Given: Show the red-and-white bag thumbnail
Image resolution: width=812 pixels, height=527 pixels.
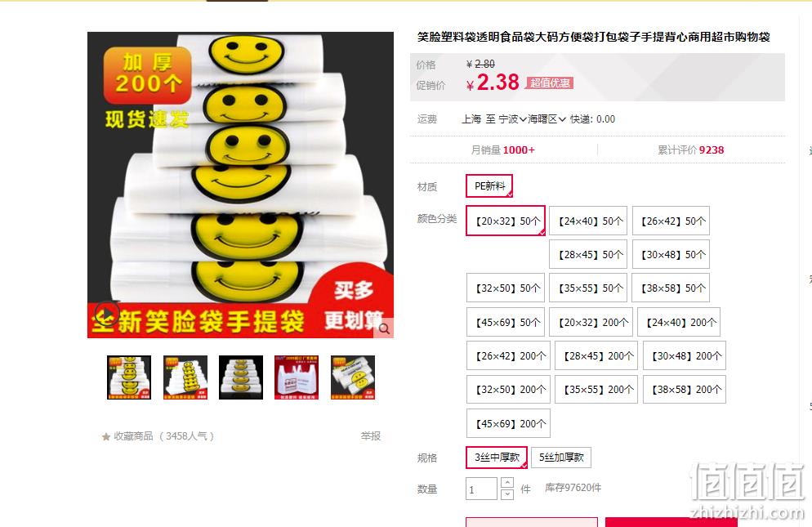Looking at the screenshot, I should point(297,377).
